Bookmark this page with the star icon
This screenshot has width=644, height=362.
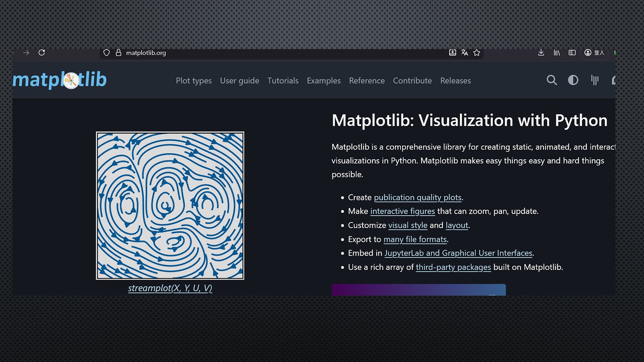(x=477, y=53)
